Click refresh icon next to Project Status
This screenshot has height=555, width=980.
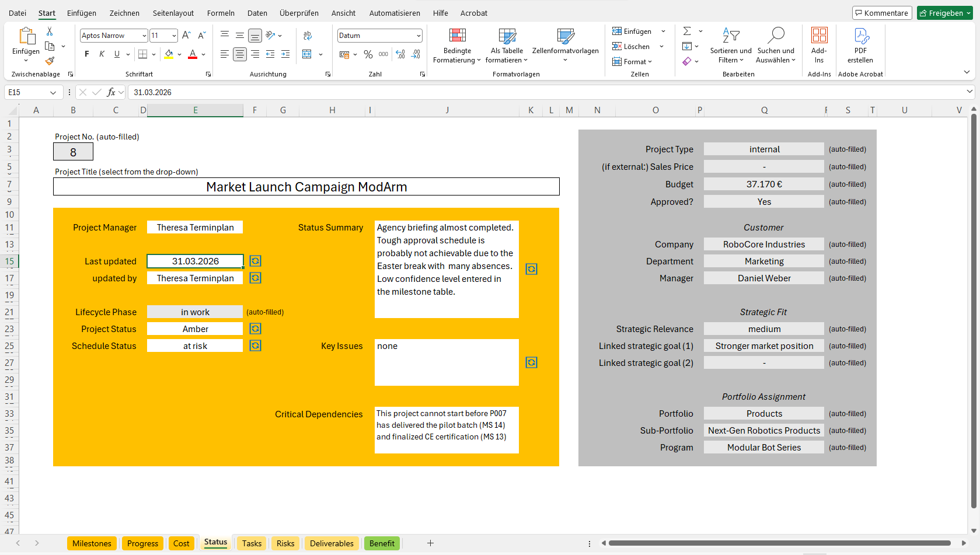coord(255,329)
